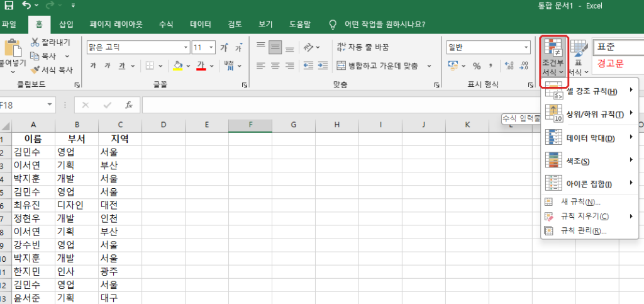Click 잘라내기 (Cut) scissors icon
644x304 pixels.
coord(35,42)
